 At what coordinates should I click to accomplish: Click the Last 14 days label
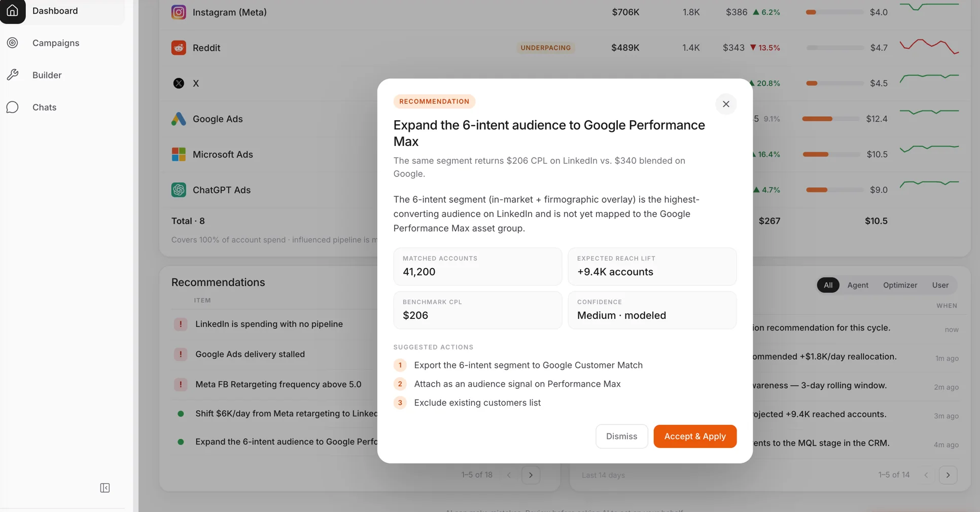603,475
